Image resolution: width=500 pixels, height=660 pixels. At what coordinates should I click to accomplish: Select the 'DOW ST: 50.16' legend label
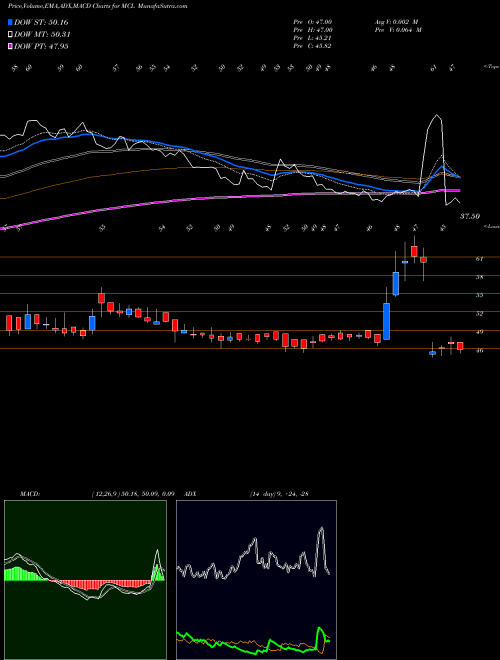click(x=41, y=22)
